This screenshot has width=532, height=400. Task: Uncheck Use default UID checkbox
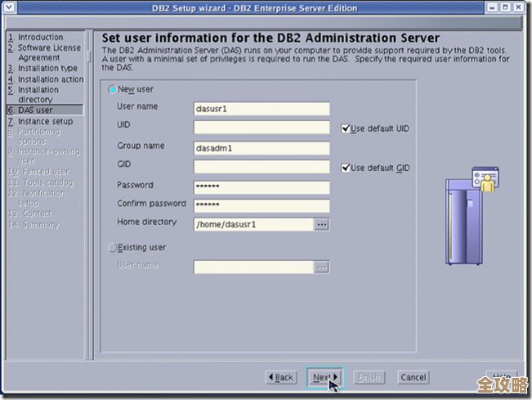(x=346, y=128)
